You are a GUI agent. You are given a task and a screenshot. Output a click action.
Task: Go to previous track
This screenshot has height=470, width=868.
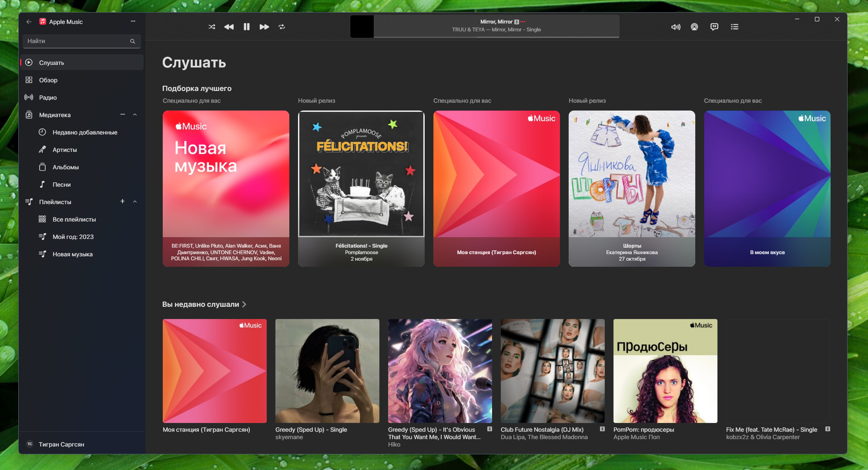tap(229, 27)
